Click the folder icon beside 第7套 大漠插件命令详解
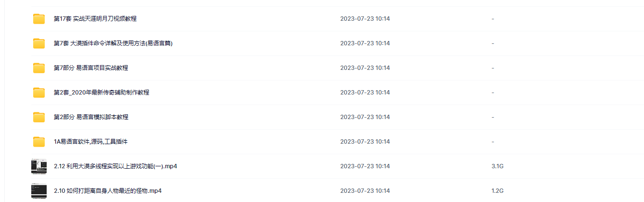The width and height of the screenshot is (644, 202). pyautogui.click(x=39, y=43)
